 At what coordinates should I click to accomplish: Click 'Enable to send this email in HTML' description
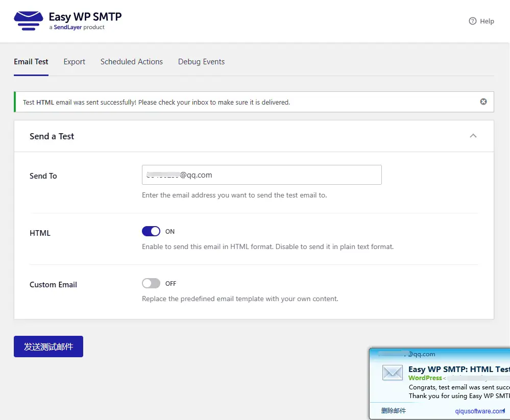click(x=268, y=246)
